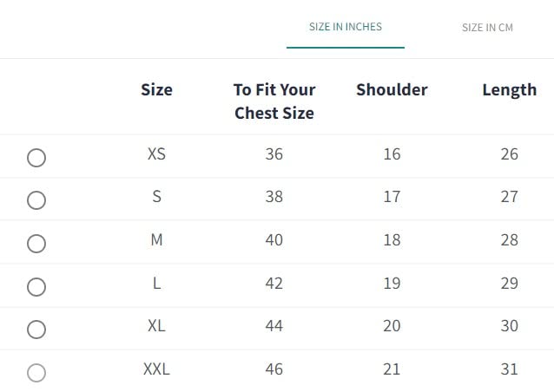Screen dimensions: 554x392
Task: Click the Length column header
Action: coord(509,89)
